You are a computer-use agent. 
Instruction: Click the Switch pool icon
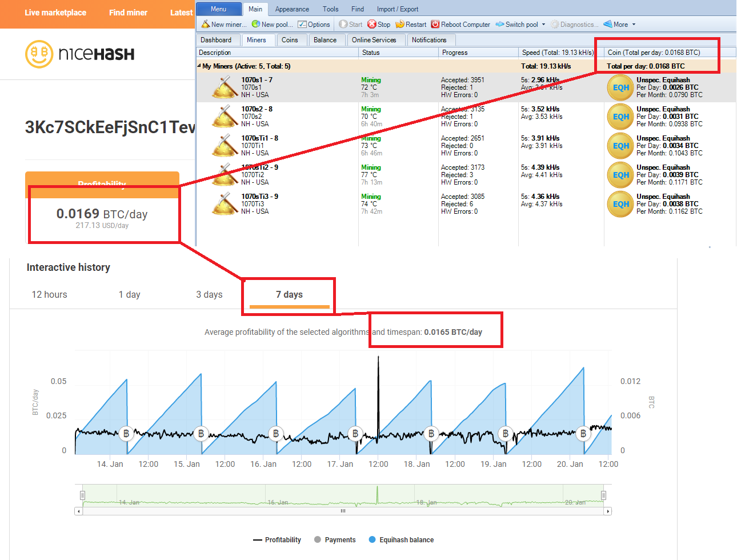[x=500, y=25]
